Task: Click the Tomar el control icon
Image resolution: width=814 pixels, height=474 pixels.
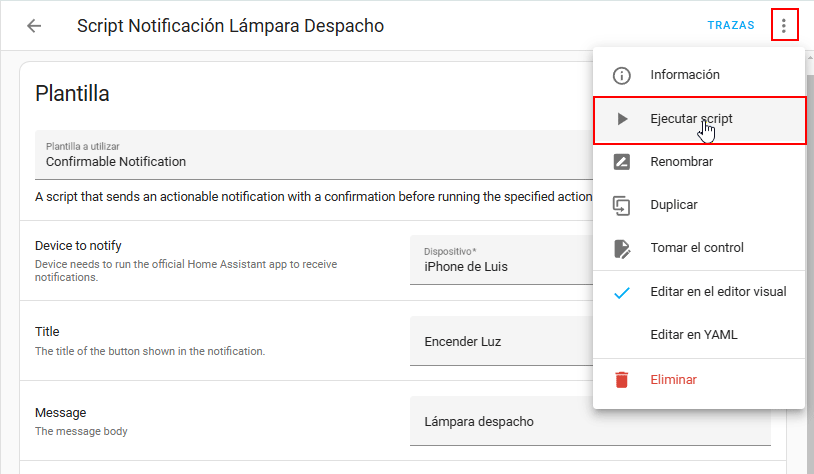Action: pyautogui.click(x=622, y=248)
